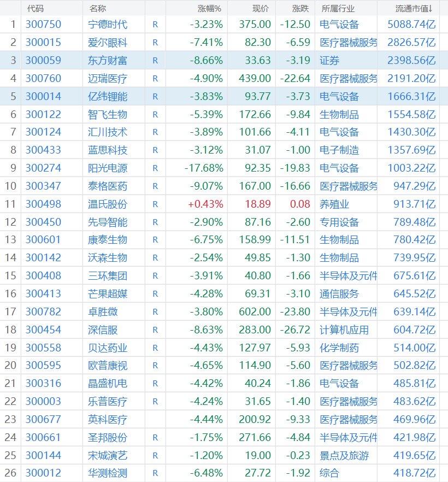The image size is (448, 482).
Task: Click market cap 418.72亿 for 华测检测
Action: click(415, 473)
